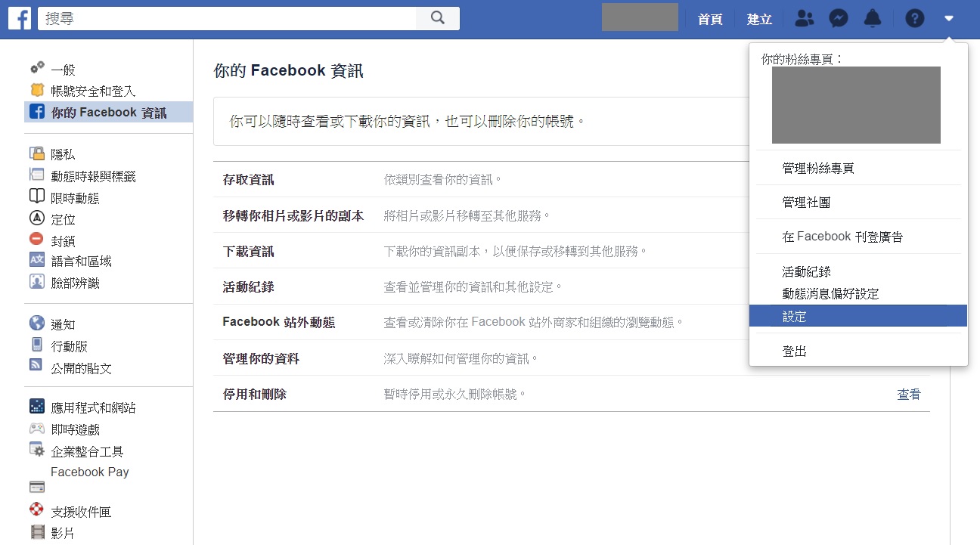The height and width of the screenshot is (545, 980).
Task: Open the Facebook 站外動態 row
Action: pyautogui.click(x=572, y=322)
